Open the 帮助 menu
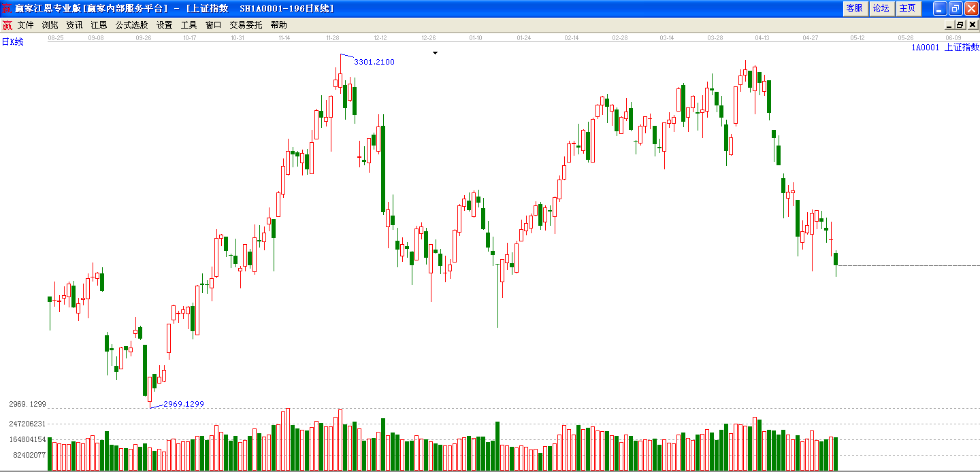The height and width of the screenshot is (474, 980). [x=278, y=25]
